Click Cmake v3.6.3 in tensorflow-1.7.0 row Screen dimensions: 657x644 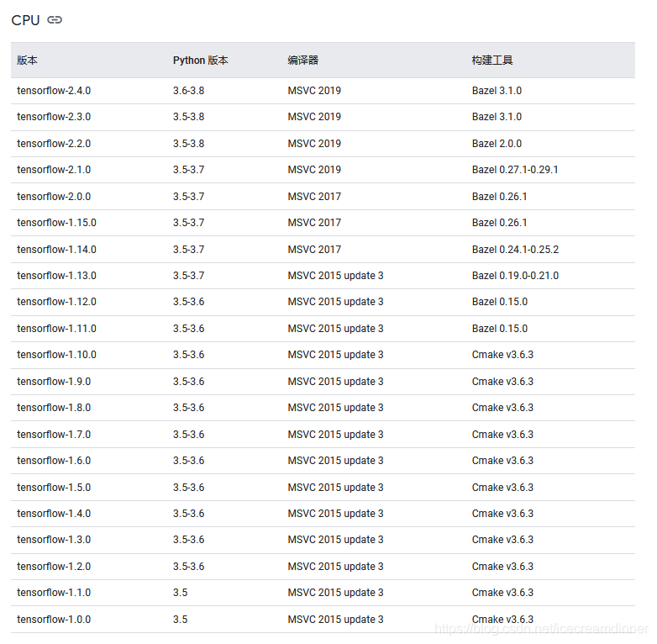tap(502, 434)
